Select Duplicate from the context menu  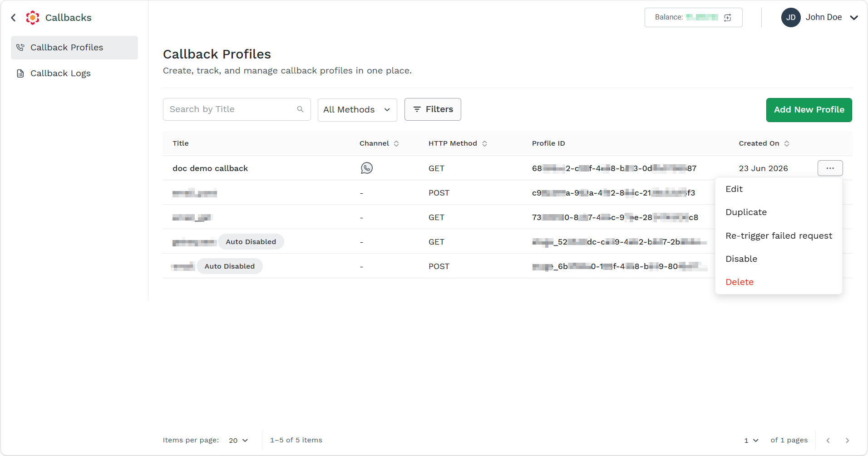pyautogui.click(x=746, y=212)
